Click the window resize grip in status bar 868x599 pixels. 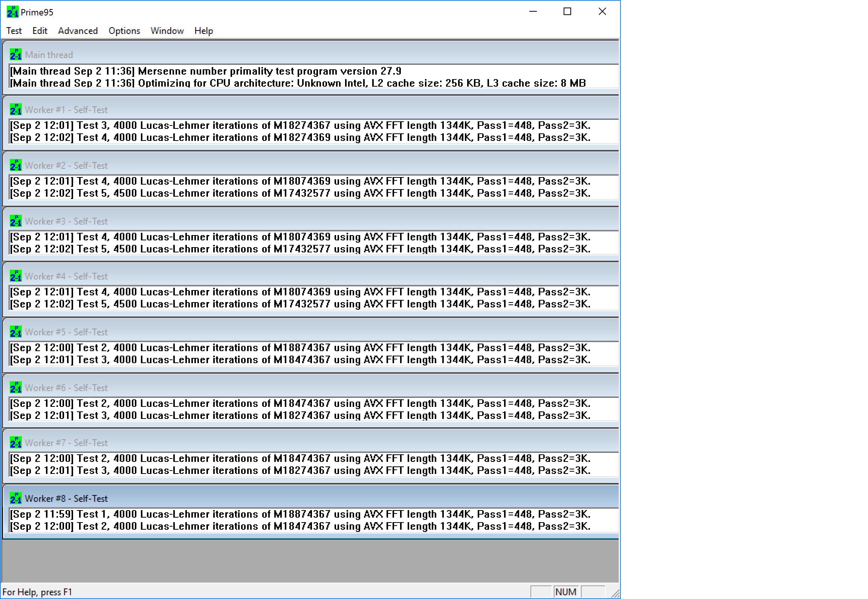coord(615,594)
